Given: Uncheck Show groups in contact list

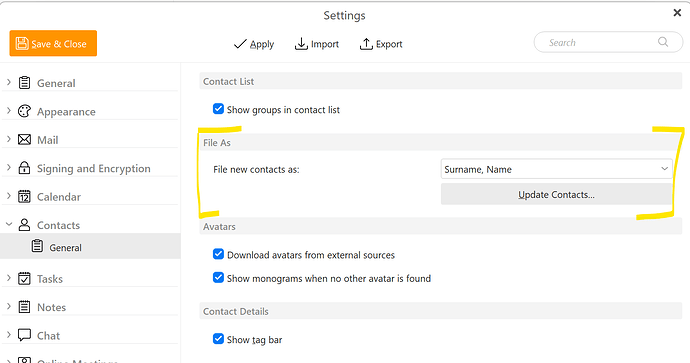Looking at the screenshot, I should tap(218, 109).
